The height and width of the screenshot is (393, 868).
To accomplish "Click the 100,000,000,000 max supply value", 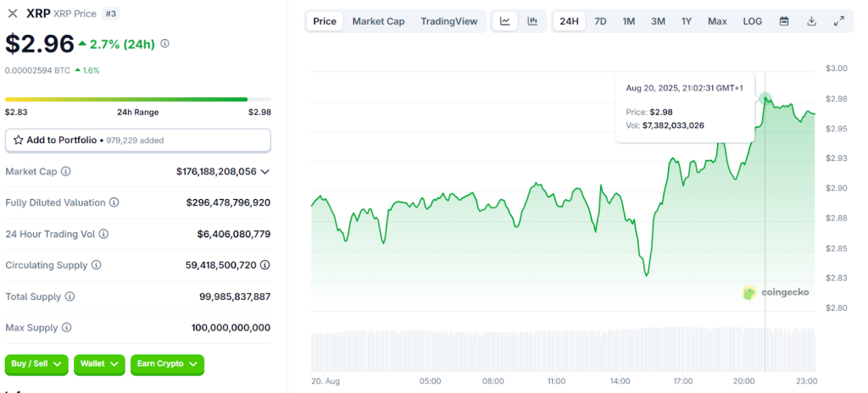I will coord(231,328).
